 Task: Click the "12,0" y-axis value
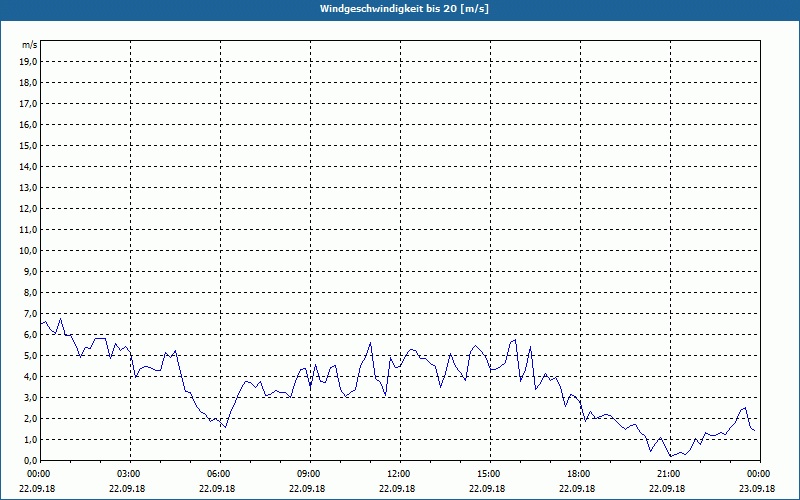28,209
